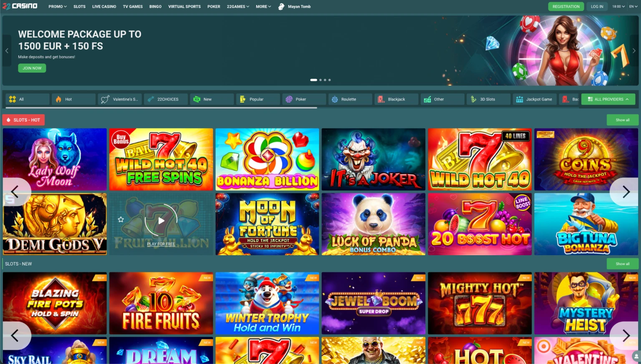
Task: Select the All games category filter
Action: point(27,99)
